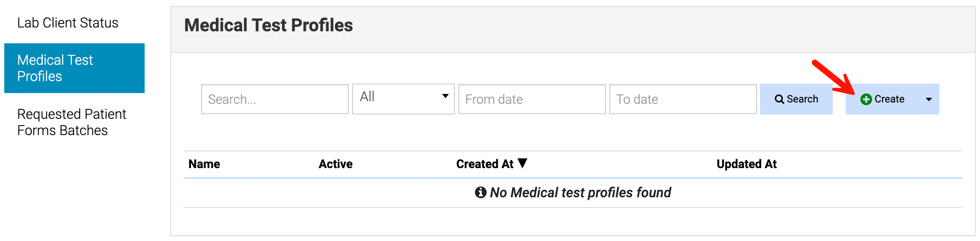Click the No Medical test profiles found text
This screenshot has height=241, width=980.
point(580,193)
